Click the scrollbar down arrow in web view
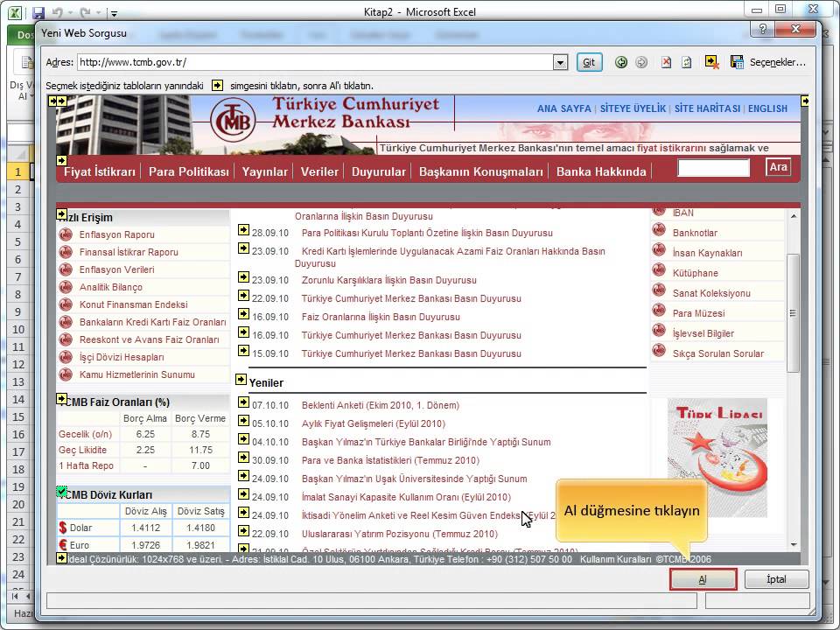This screenshot has width=840, height=630. click(794, 544)
